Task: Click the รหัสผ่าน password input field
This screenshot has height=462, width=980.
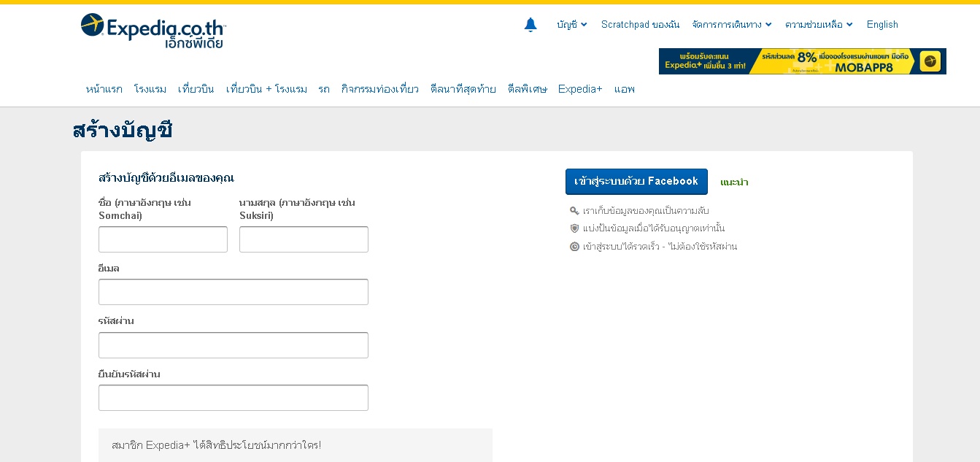Action: pos(234,345)
